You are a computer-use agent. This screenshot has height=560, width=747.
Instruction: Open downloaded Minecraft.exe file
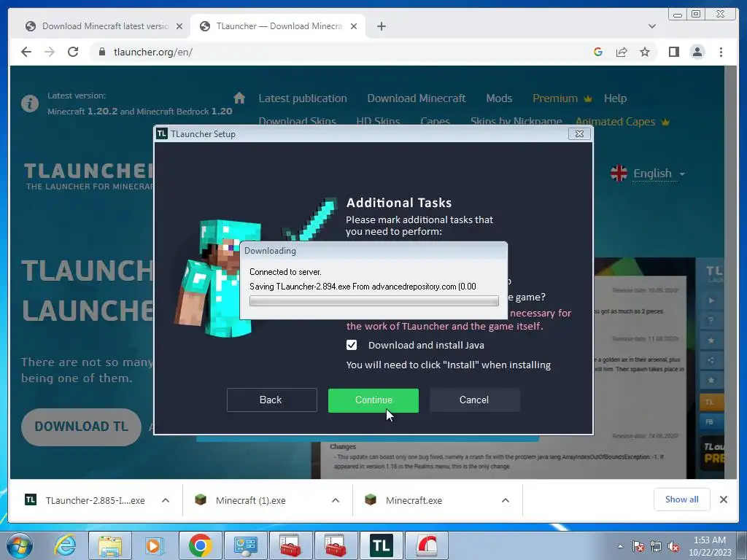tap(404, 500)
